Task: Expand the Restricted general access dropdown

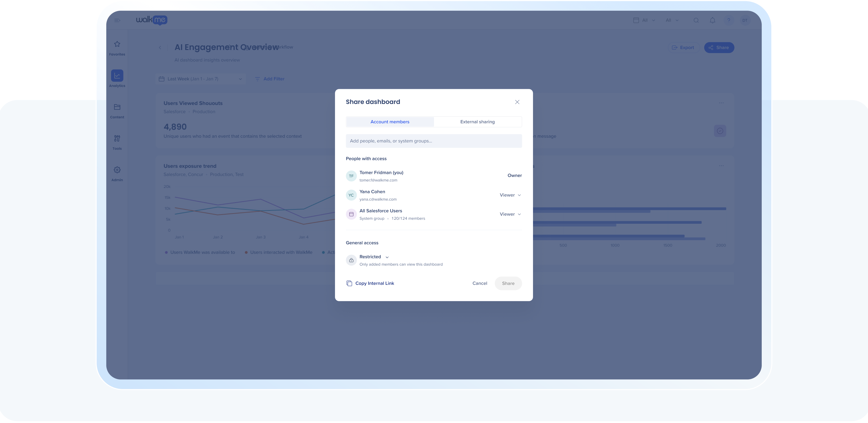Action: pyautogui.click(x=374, y=257)
